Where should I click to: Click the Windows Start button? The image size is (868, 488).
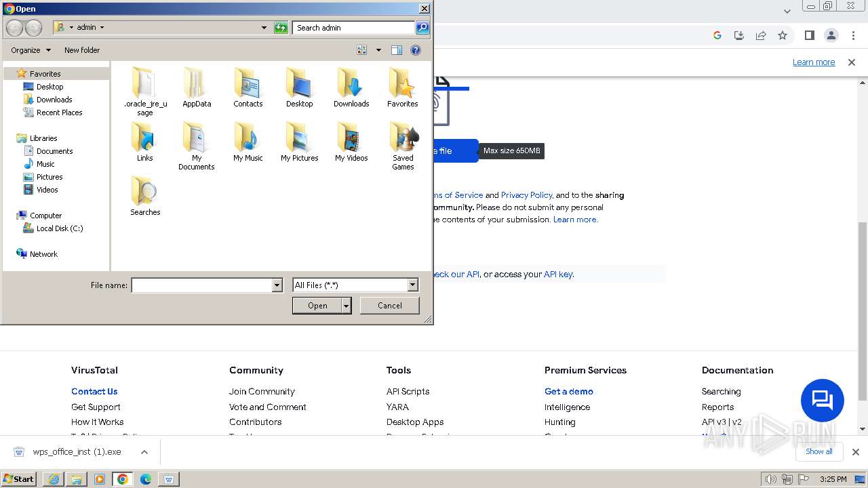19,479
